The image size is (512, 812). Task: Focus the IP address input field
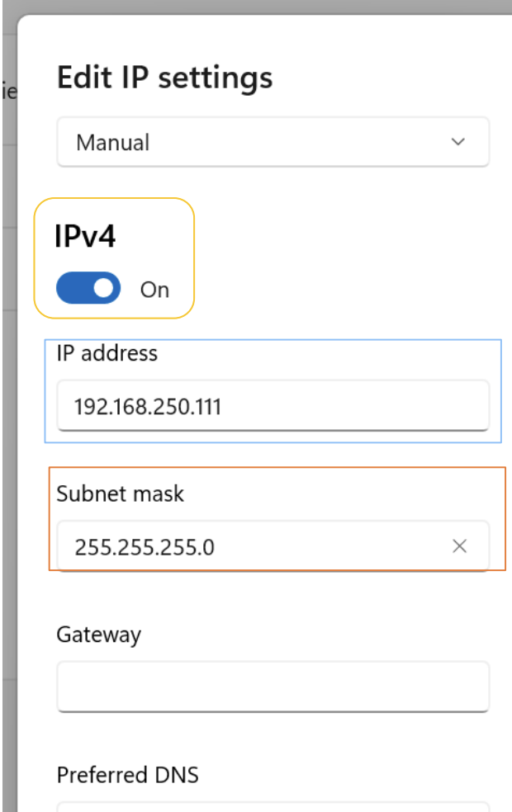273,405
